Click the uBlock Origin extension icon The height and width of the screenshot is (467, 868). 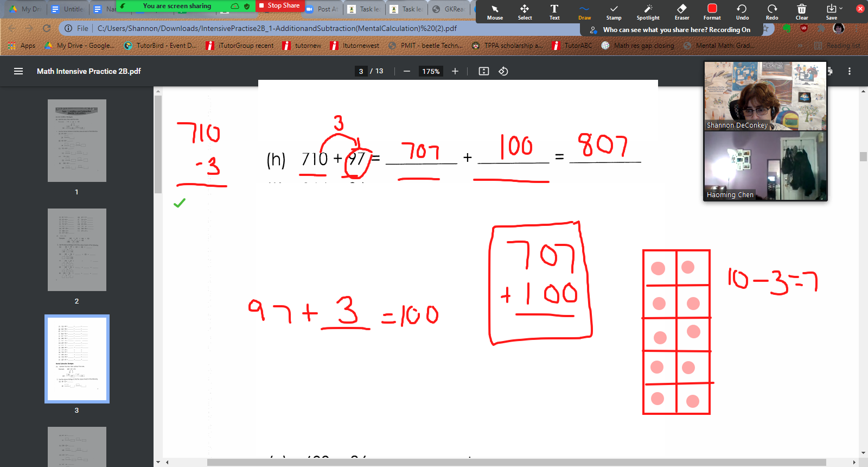click(804, 28)
